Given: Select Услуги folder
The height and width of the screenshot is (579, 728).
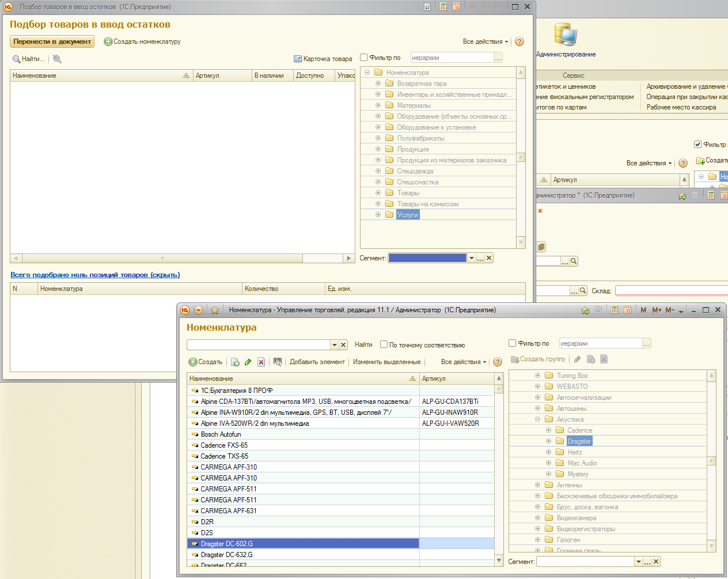Looking at the screenshot, I should 408,215.
